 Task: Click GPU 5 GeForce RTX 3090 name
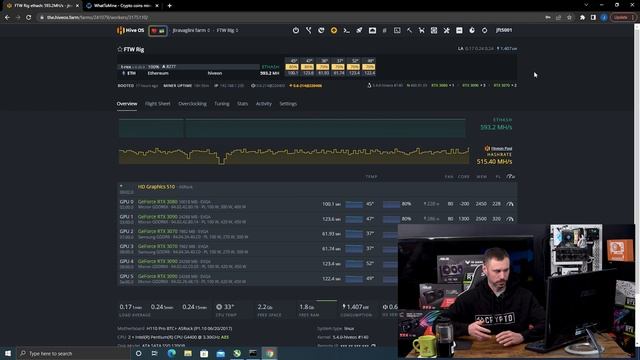coord(158,276)
